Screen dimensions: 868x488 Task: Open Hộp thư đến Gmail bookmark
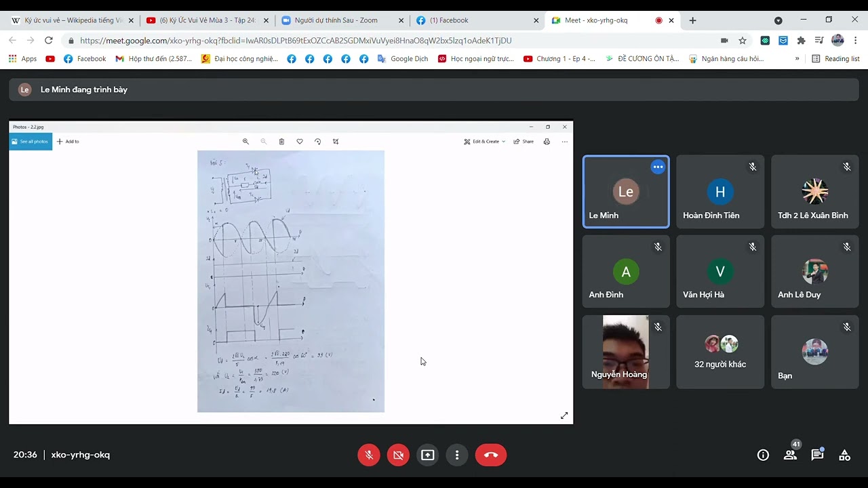coord(154,59)
